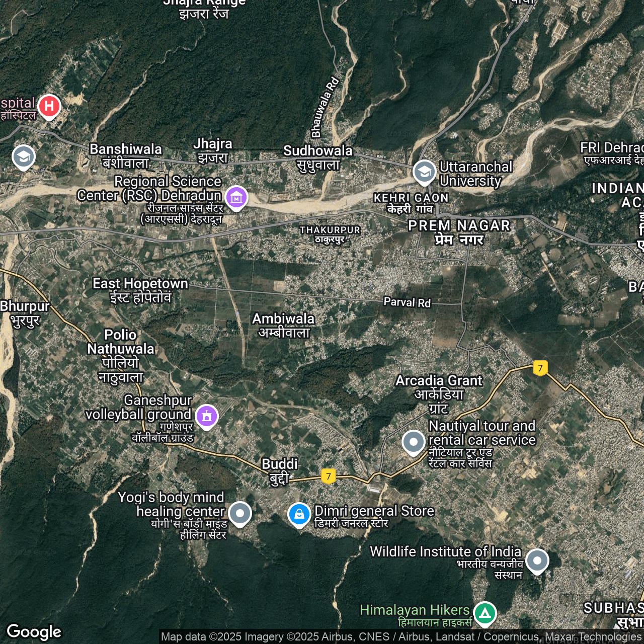This screenshot has height=644, width=644.
Task: Open Yogi's body mind healing center marker
Action: click(240, 514)
